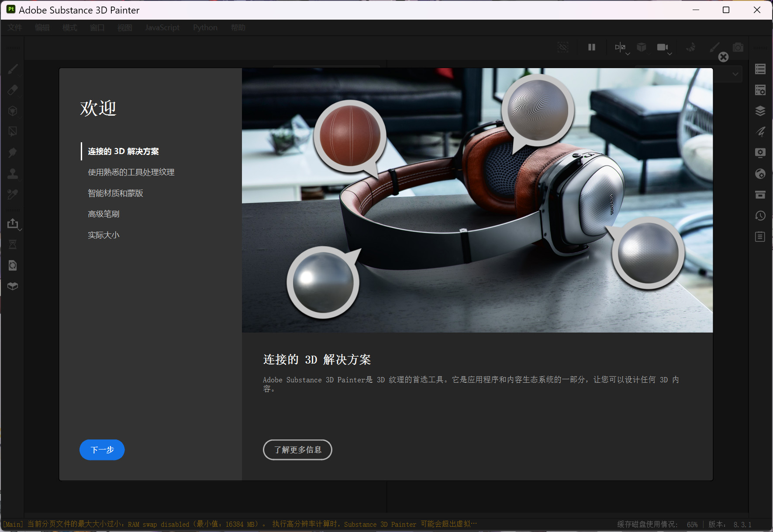Select the Projection tool
Viewport: 773px width, 532px height.
13,111
